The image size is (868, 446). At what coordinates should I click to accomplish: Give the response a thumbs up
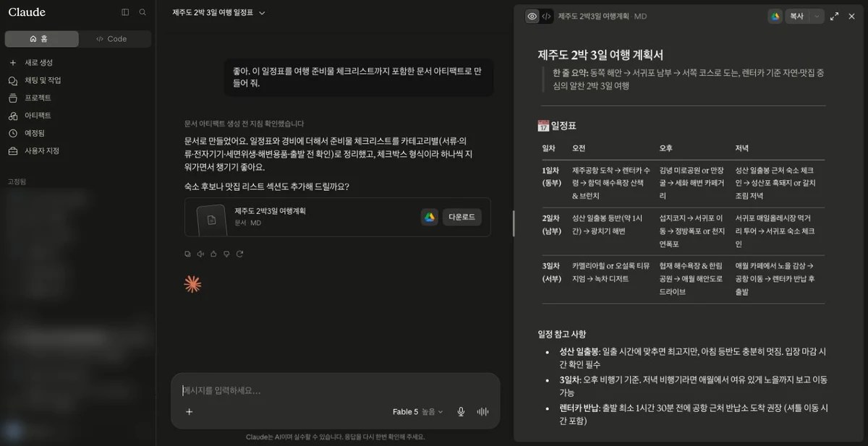coord(213,254)
